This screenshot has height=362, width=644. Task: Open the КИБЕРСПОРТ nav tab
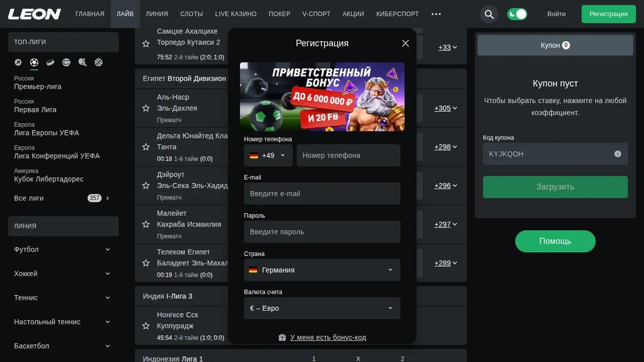[397, 14]
